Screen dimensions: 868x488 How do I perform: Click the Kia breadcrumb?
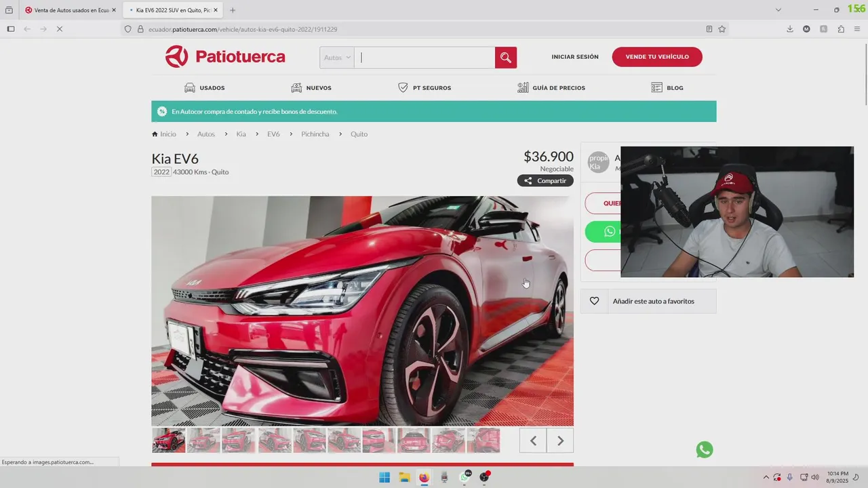click(241, 134)
